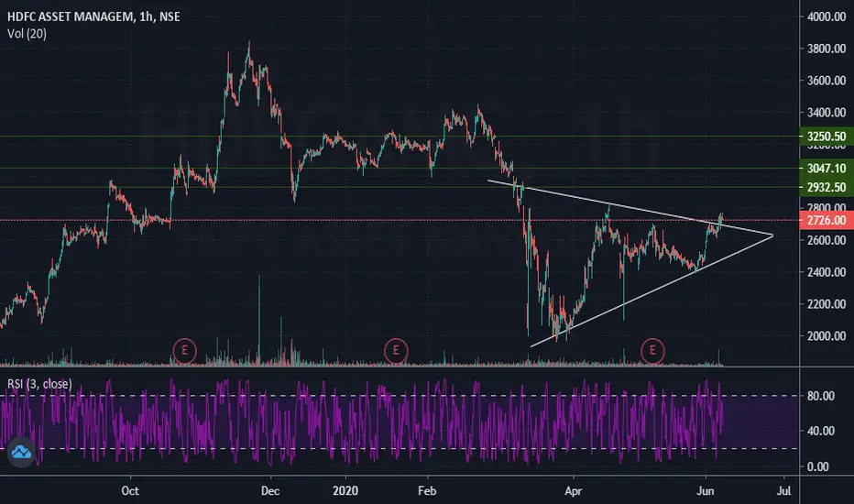This screenshot has width=854, height=504.
Task: Select the upper descending white trendline
Action: pyautogui.click(x=630, y=208)
